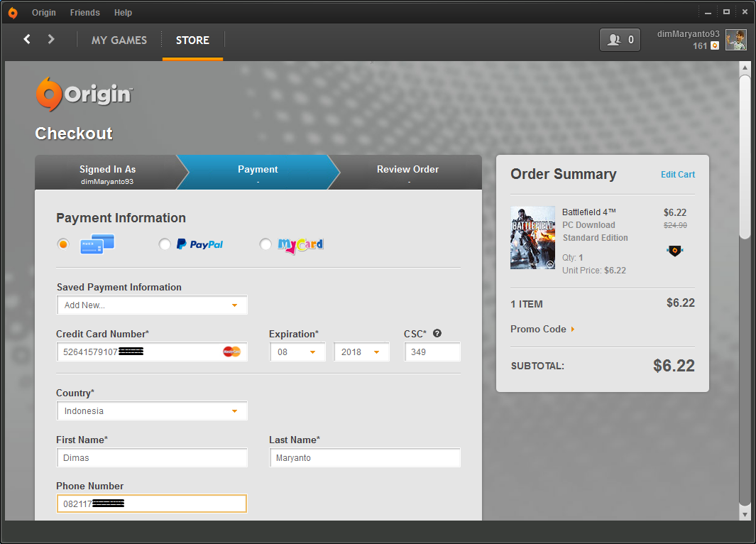This screenshot has height=544, width=756.
Task: Click the Signed In As step
Action: tap(107, 173)
